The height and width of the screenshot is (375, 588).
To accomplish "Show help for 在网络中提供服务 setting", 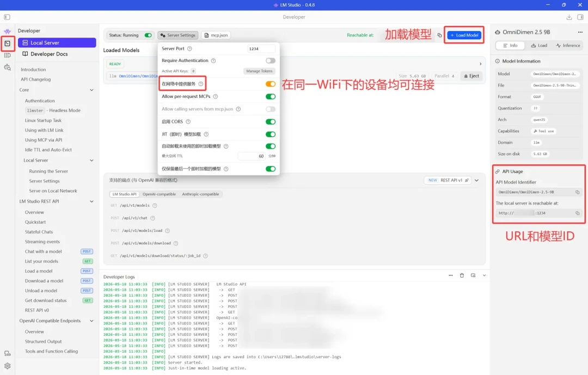I will pyautogui.click(x=200, y=84).
